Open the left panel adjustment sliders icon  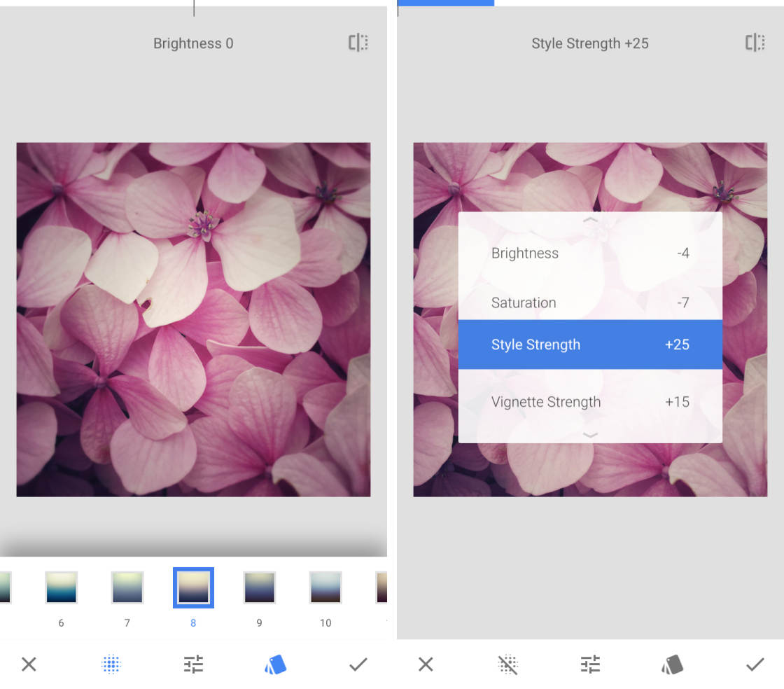(x=193, y=664)
